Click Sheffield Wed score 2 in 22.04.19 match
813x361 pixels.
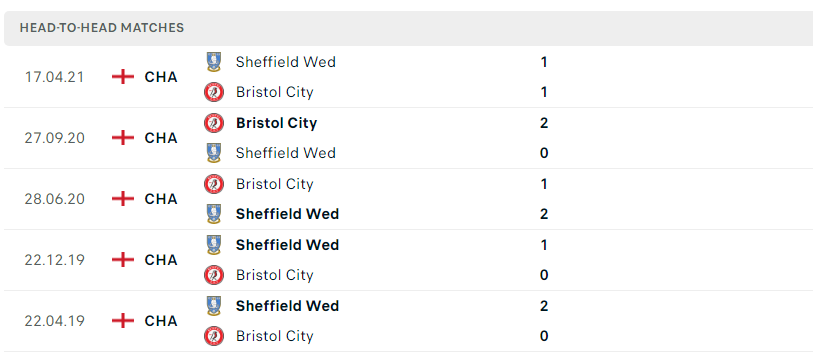tap(544, 306)
